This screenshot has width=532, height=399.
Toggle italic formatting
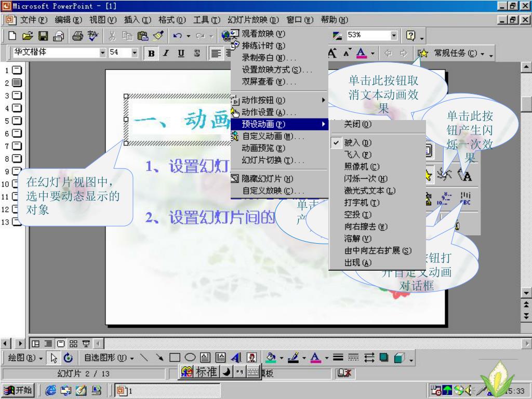[x=166, y=54]
